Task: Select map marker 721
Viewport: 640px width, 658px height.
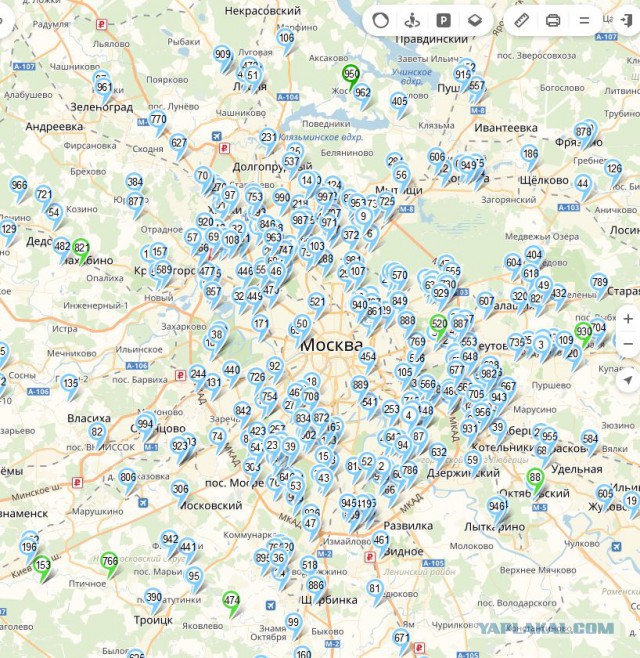Action: coord(44,194)
